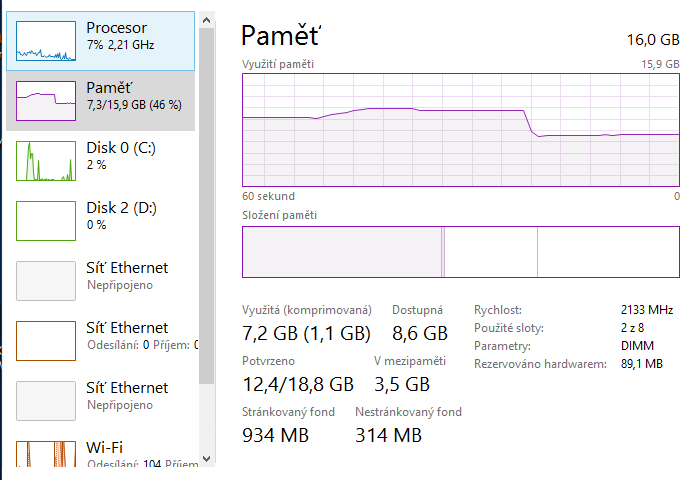
Task: Select the Paměť 7,3/15,9 GB entry text
Action: click(133, 104)
